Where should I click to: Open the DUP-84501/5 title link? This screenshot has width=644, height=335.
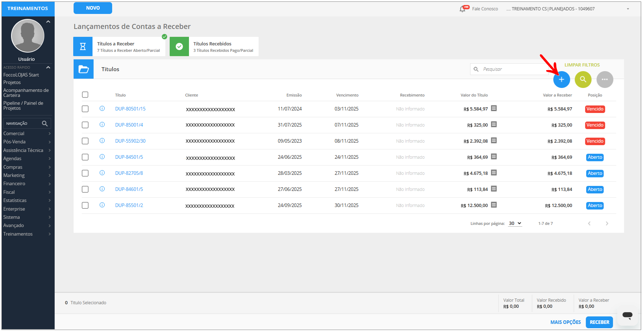pos(129,157)
